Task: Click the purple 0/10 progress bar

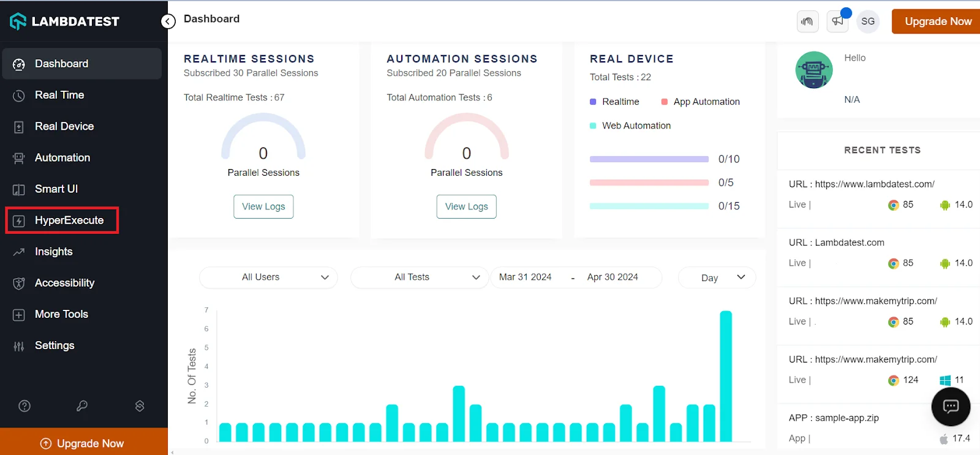Action: pos(649,159)
